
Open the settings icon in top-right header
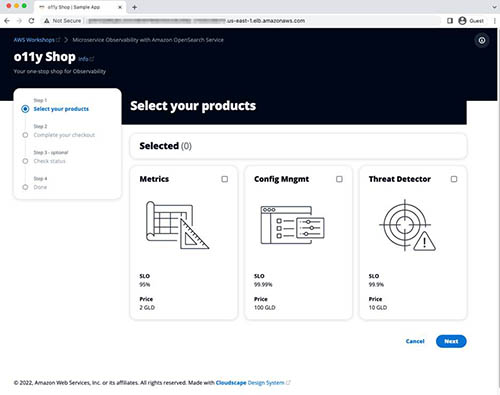click(482, 40)
